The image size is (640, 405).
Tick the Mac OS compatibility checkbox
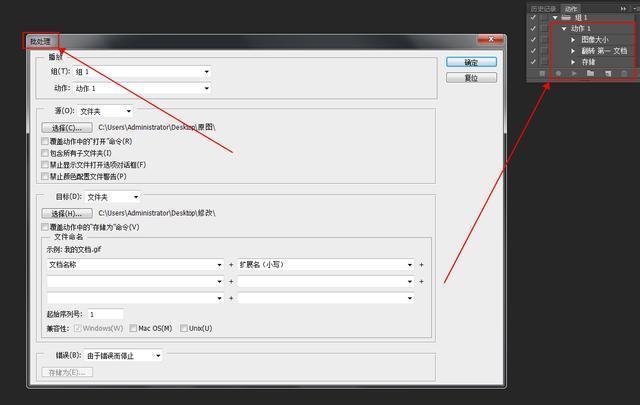pos(133,328)
